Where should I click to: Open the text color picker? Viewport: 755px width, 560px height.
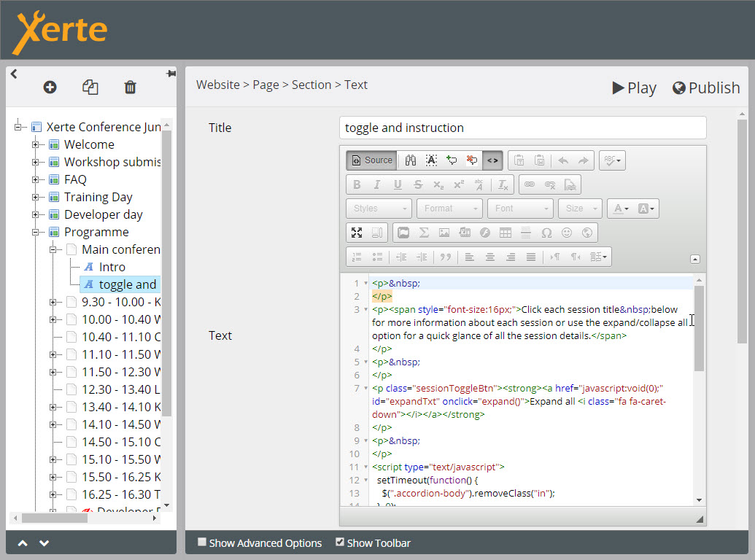pos(621,209)
